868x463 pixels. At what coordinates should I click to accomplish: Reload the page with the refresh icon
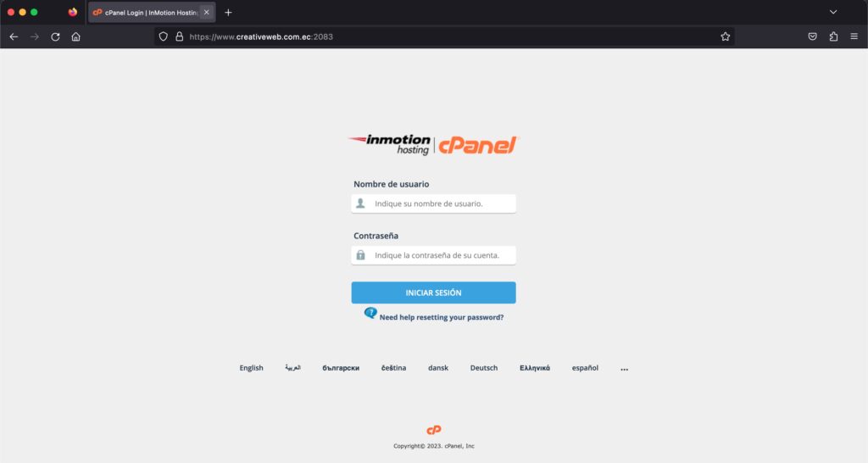pyautogui.click(x=55, y=36)
